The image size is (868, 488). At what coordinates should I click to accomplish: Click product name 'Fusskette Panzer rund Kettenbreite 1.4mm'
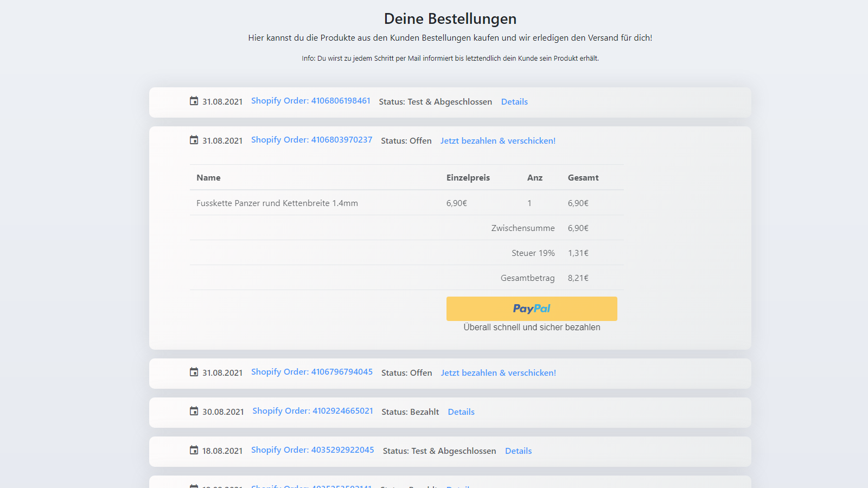(277, 203)
